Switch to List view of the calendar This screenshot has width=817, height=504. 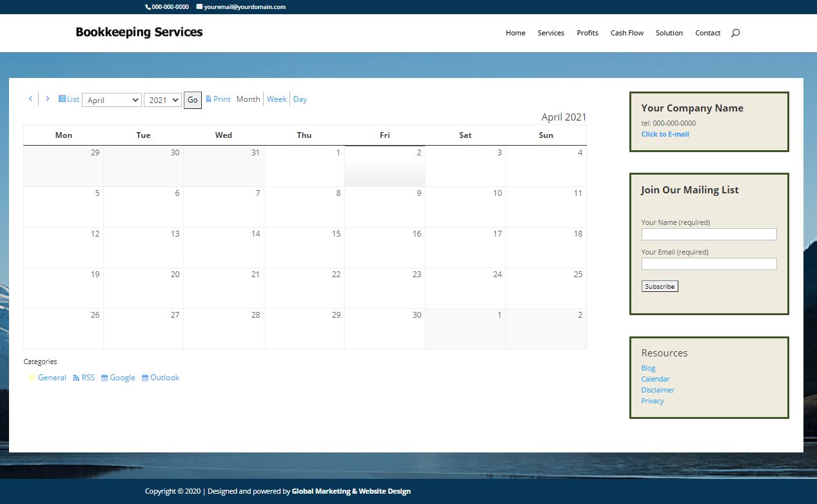(x=68, y=99)
